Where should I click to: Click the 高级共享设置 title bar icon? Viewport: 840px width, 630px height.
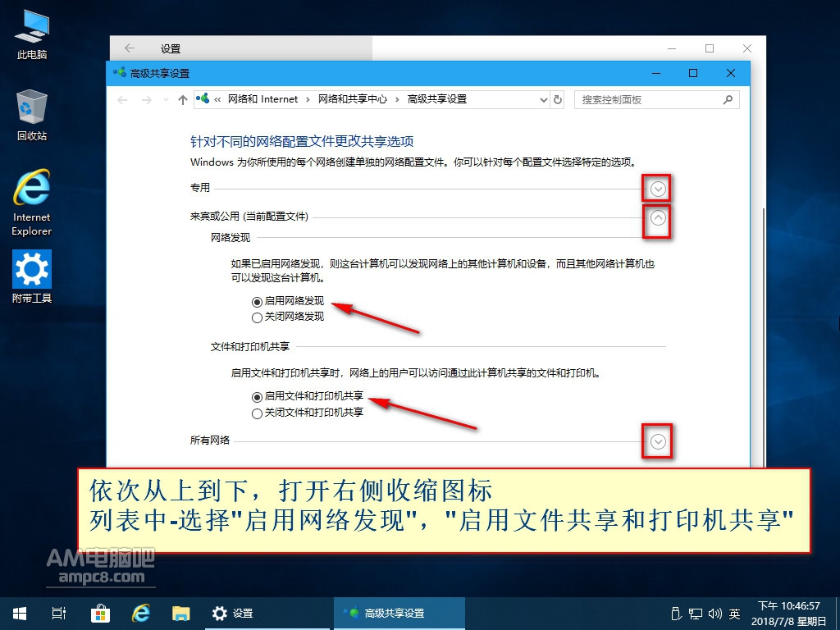(120, 72)
